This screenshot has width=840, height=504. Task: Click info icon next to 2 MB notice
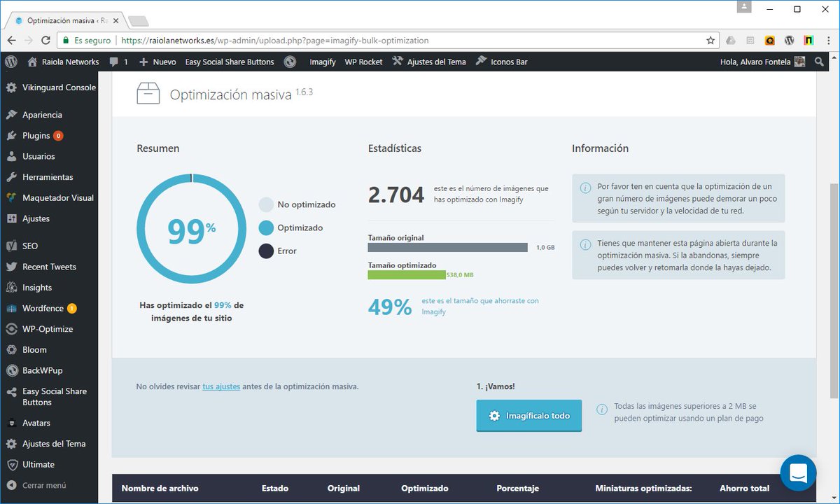(x=601, y=409)
